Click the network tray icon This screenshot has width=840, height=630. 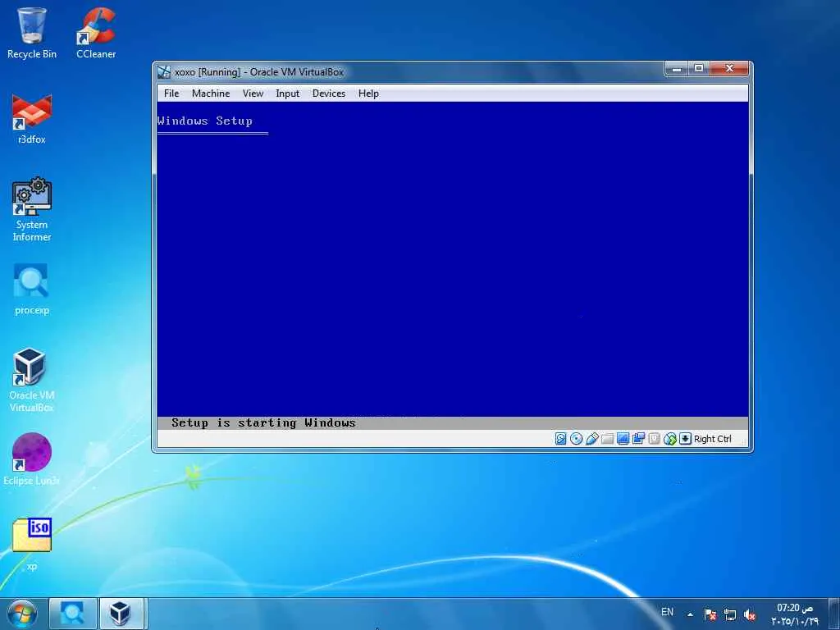(729, 614)
